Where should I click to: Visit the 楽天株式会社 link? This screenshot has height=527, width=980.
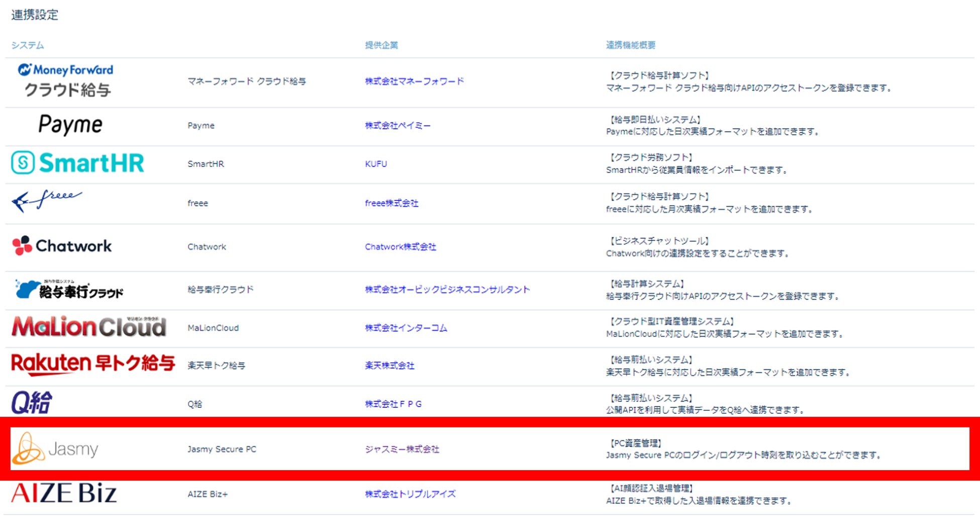pos(389,366)
